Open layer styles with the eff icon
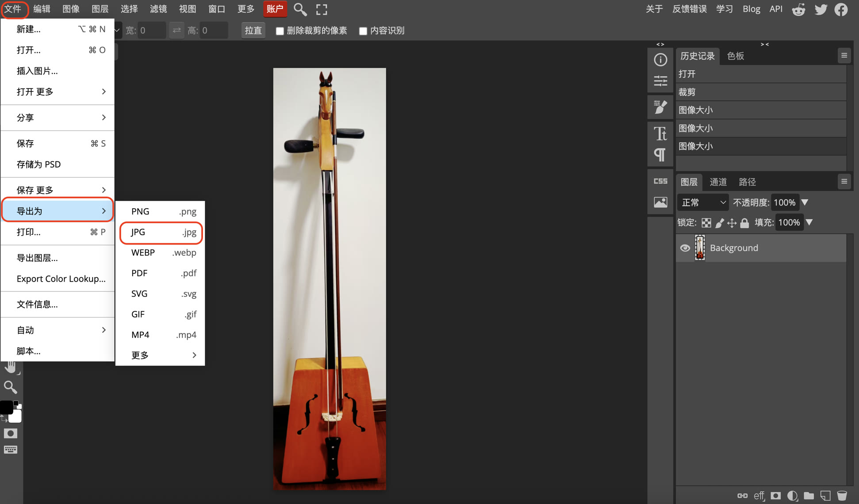The image size is (859, 504). pos(759,496)
